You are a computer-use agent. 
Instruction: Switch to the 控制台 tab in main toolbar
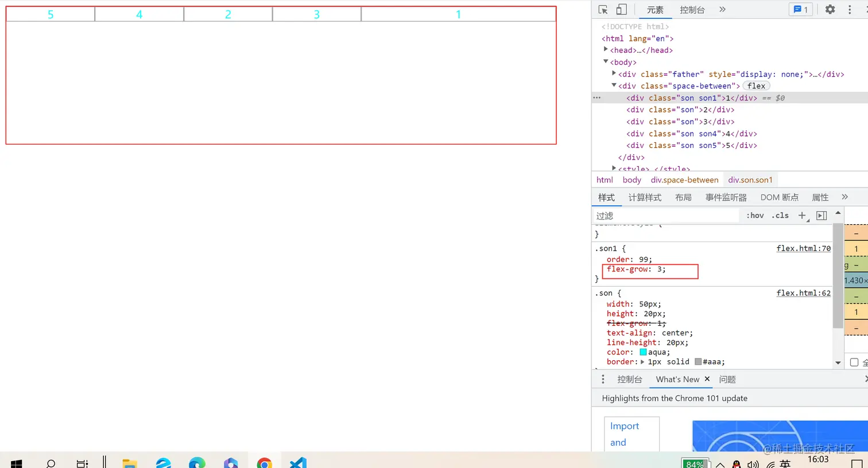pyautogui.click(x=692, y=10)
